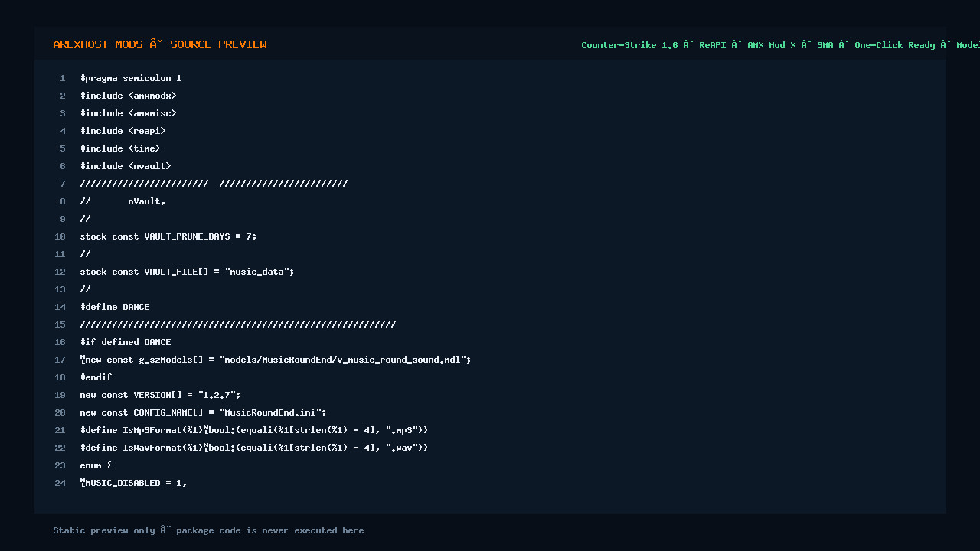Select the '#pragma semicolon 1' code line
980x551 pixels.
coord(131,78)
